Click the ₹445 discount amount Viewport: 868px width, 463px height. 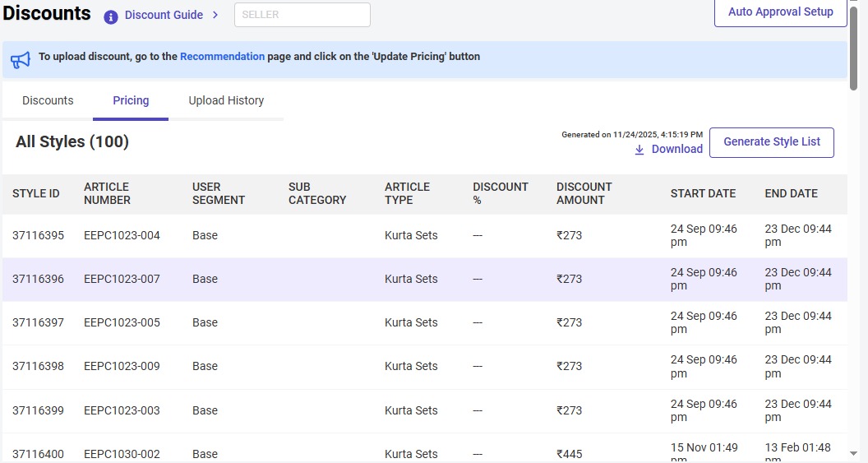[569, 454]
